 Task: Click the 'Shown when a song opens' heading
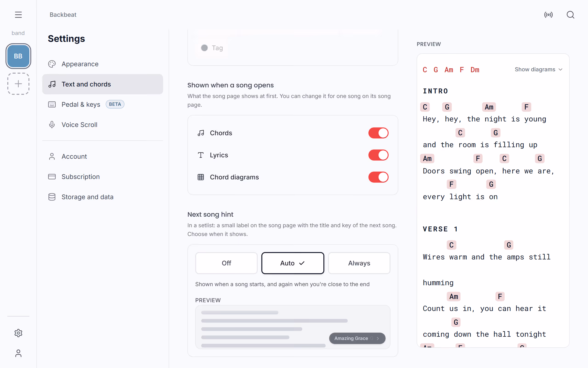click(230, 85)
